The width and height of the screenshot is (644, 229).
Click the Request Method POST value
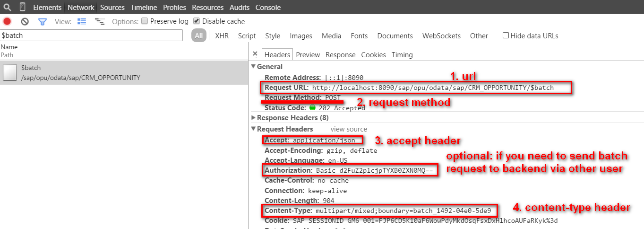click(x=333, y=98)
